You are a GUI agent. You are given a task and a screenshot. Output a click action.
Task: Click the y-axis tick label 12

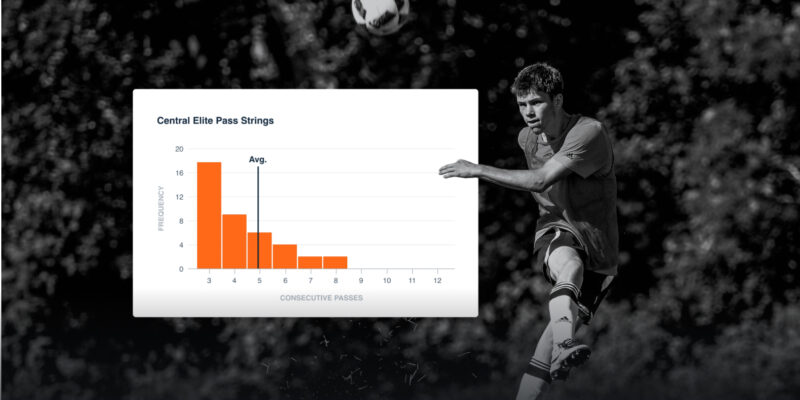[179, 197]
